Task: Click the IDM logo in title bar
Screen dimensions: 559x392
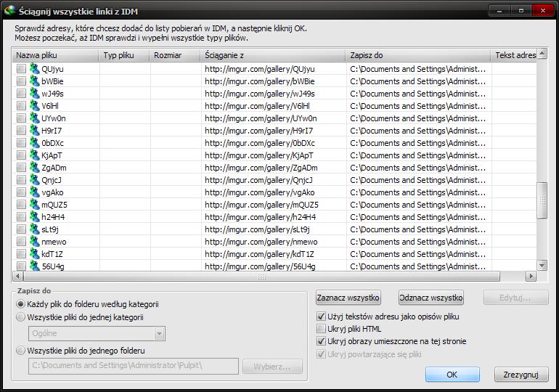Action: [9, 10]
